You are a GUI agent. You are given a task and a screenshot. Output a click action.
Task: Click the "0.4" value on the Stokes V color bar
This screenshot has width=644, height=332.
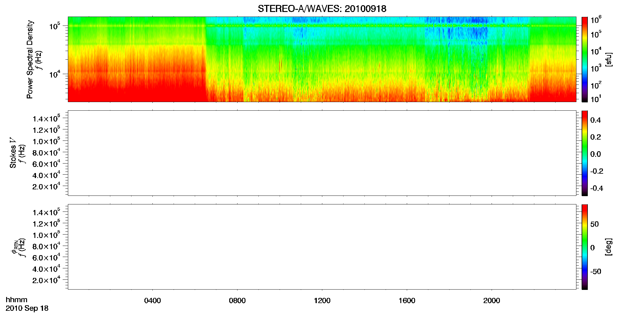click(x=595, y=120)
